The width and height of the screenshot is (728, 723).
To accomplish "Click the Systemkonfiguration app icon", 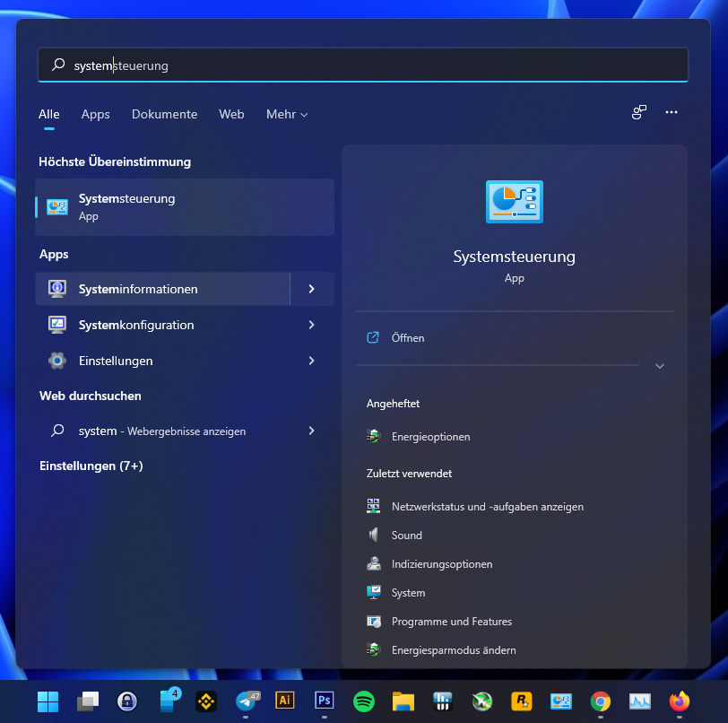I will [x=57, y=325].
